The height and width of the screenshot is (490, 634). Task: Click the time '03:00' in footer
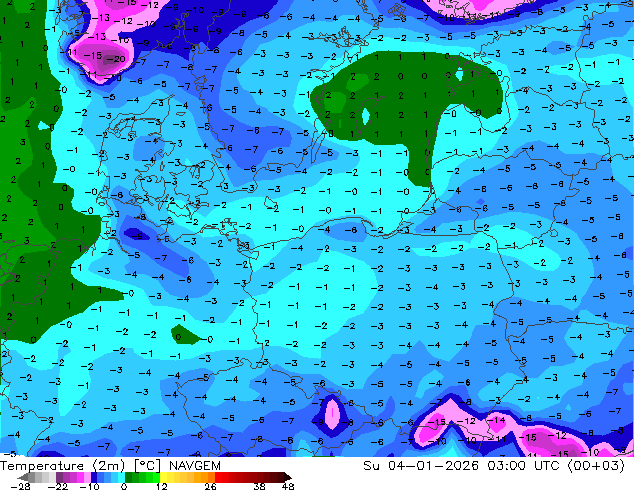click(x=506, y=466)
